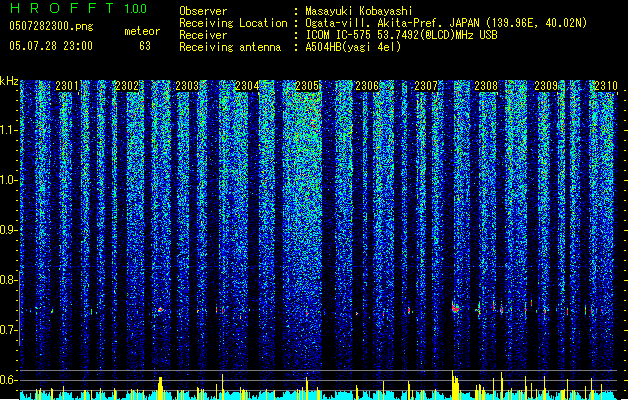Click the 2307 time marker
This screenshot has height=400, width=629.
(426, 86)
